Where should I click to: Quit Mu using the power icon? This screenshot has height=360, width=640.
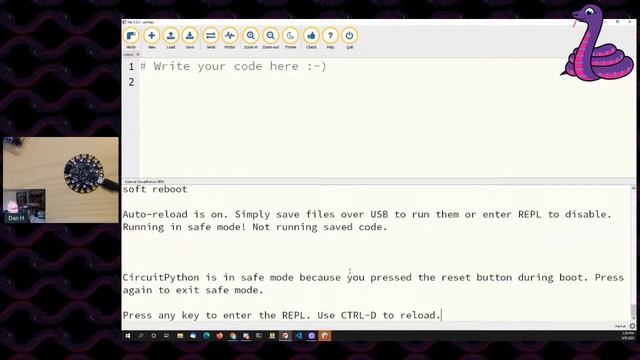click(349, 38)
